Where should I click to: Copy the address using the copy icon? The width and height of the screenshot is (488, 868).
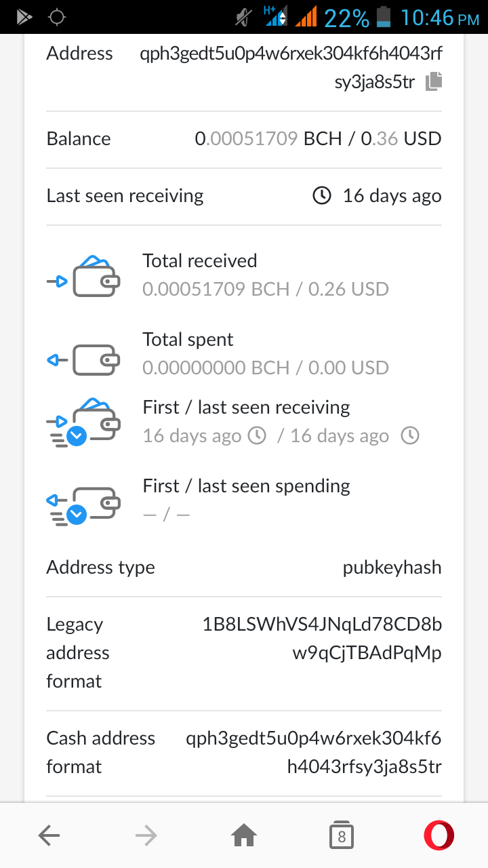[434, 82]
